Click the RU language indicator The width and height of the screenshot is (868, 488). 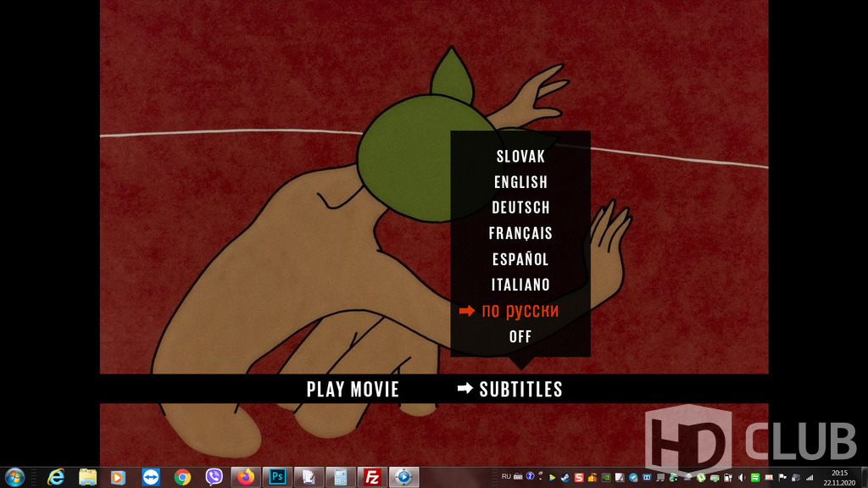[506, 476]
